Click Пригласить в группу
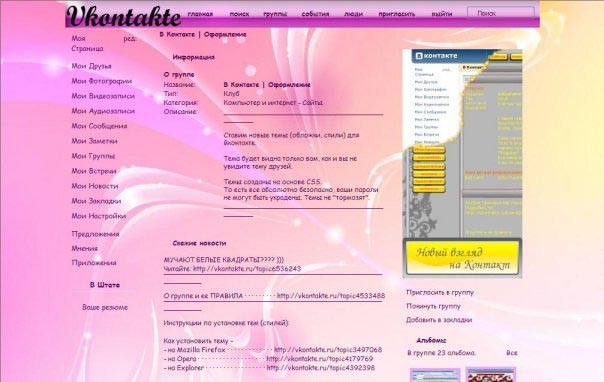 click(440, 293)
